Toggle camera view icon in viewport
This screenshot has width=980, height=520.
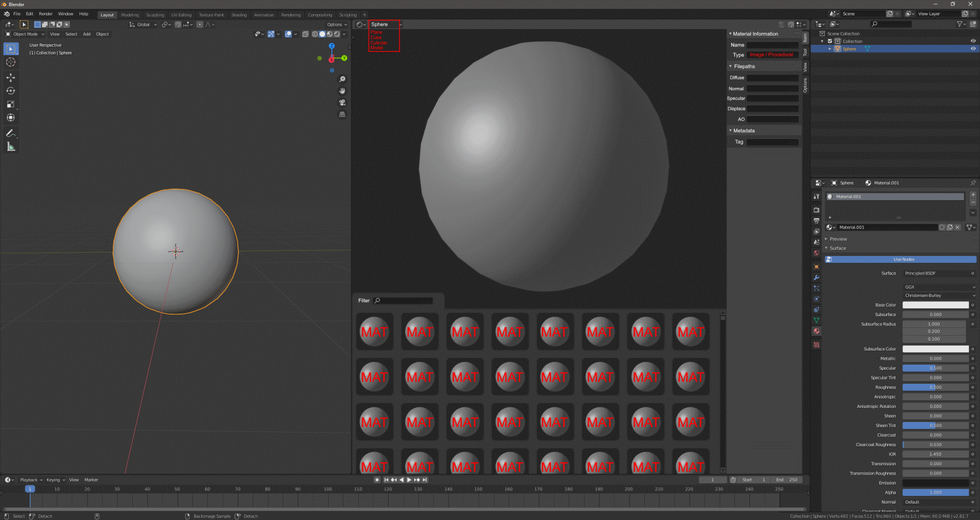(342, 103)
